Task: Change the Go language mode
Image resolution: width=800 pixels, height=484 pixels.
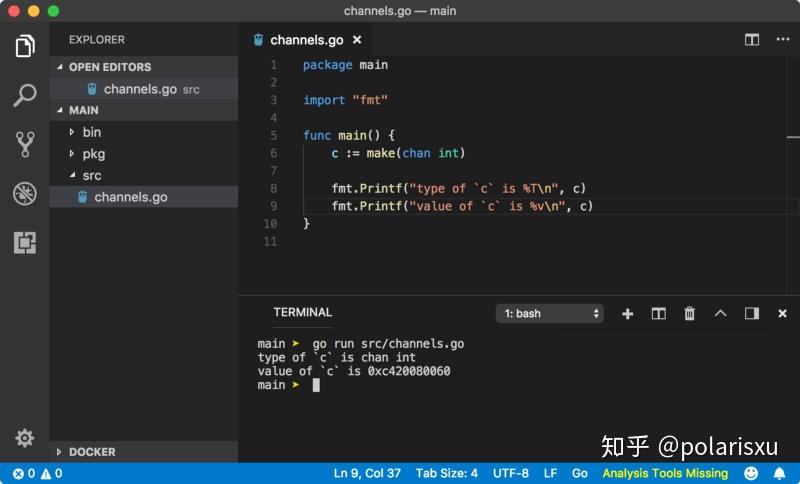Action: (x=579, y=473)
